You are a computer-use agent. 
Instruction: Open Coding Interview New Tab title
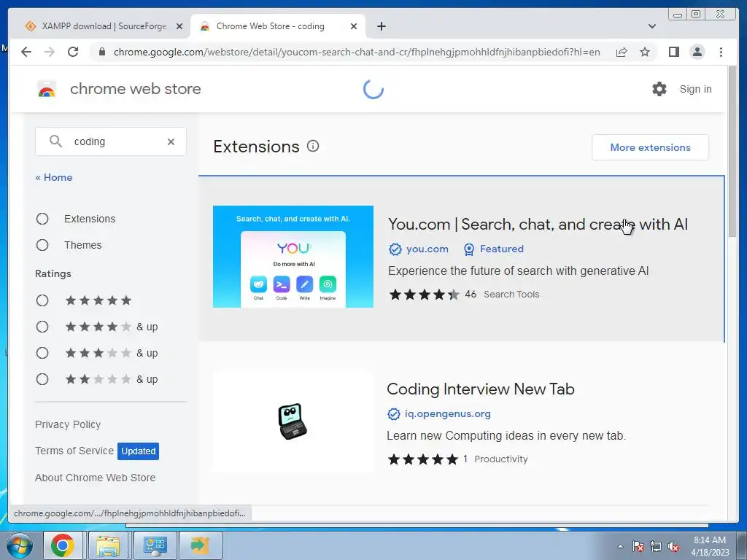click(x=481, y=389)
